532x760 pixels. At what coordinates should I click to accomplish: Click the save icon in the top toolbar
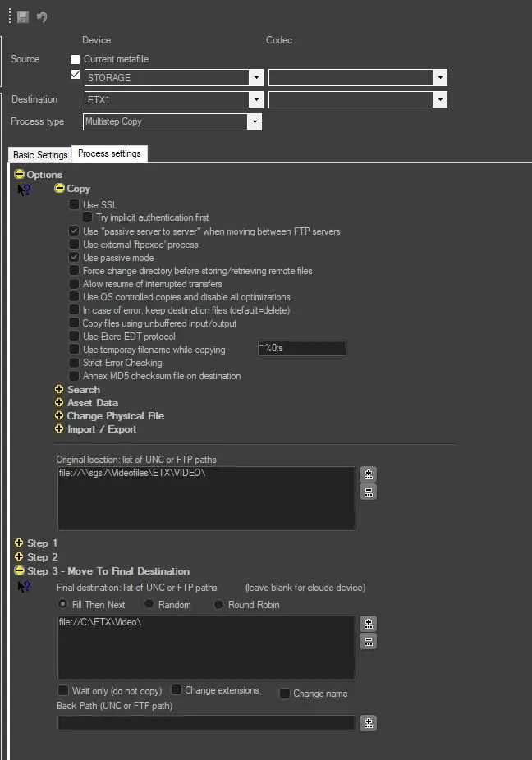point(23,16)
